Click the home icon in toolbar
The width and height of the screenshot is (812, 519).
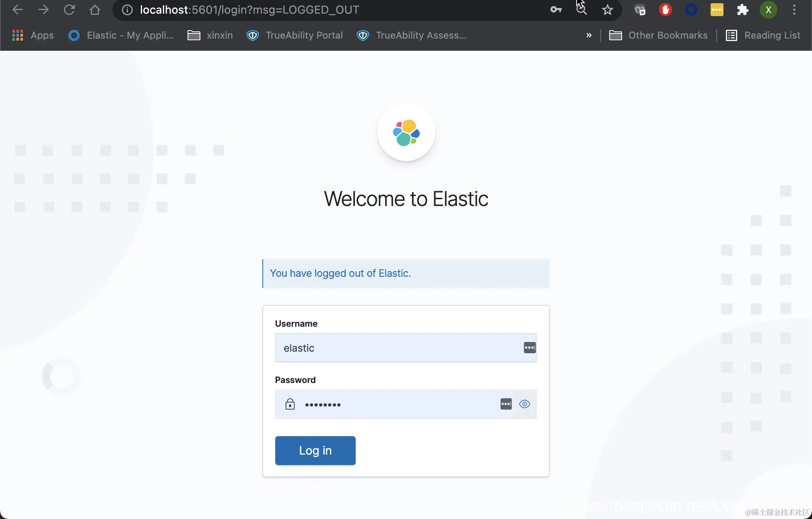point(95,10)
